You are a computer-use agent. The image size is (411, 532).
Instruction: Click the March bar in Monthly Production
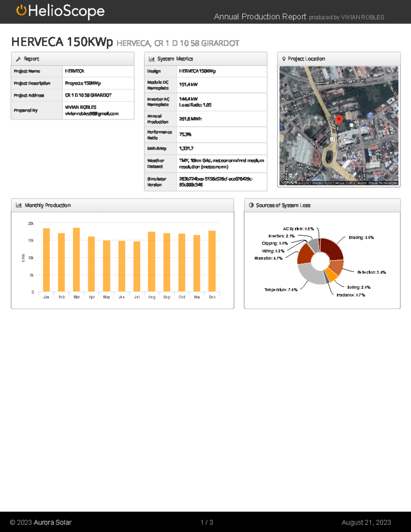tap(77, 260)
